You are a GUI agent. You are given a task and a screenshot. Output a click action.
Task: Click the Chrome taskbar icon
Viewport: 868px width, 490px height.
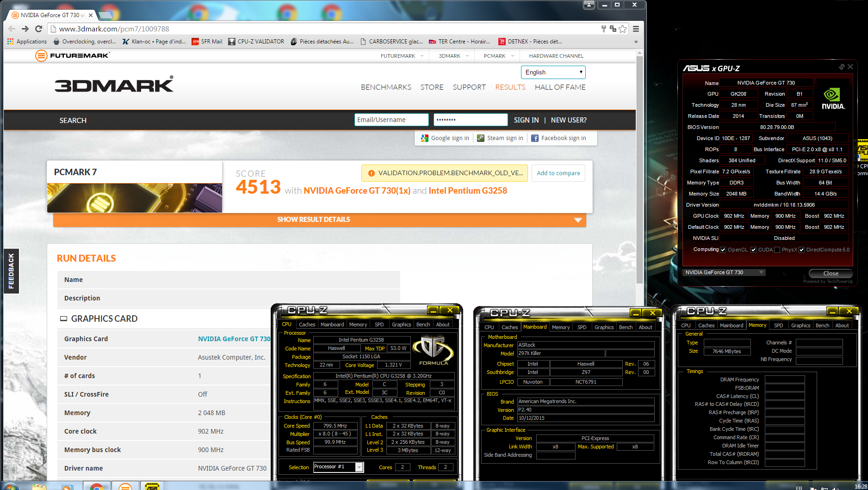[97, 486]
